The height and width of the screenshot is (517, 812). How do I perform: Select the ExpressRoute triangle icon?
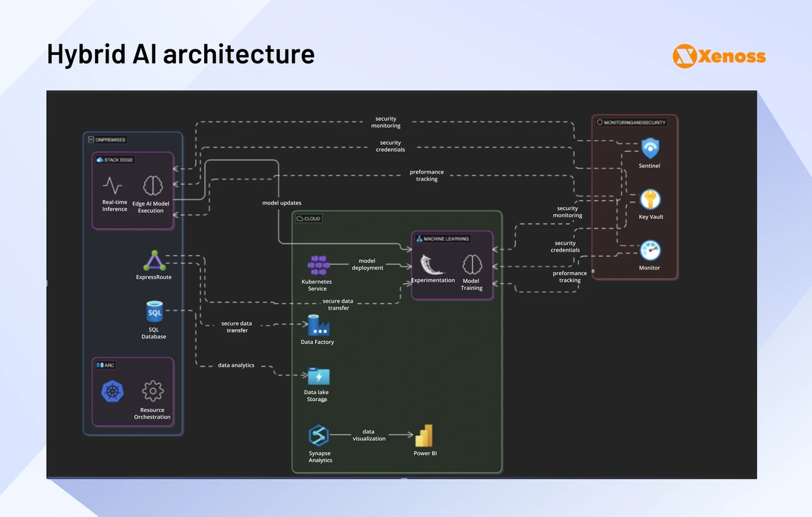[x=154, y=260]
